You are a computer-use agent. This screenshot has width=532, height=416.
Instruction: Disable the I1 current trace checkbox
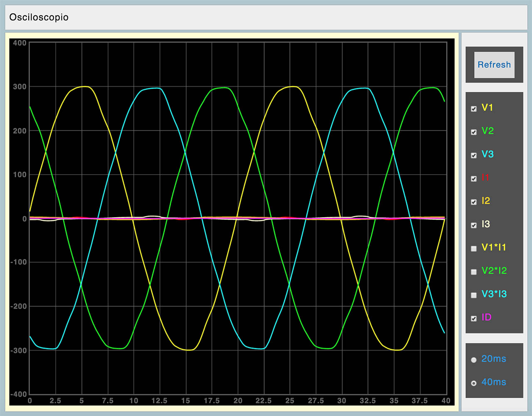(474, 178)
